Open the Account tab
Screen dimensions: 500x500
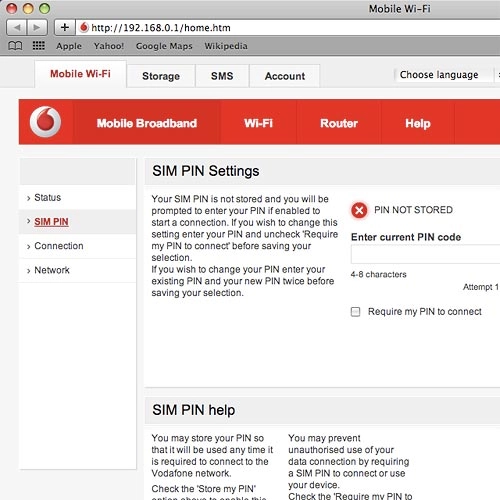point(285,76)
